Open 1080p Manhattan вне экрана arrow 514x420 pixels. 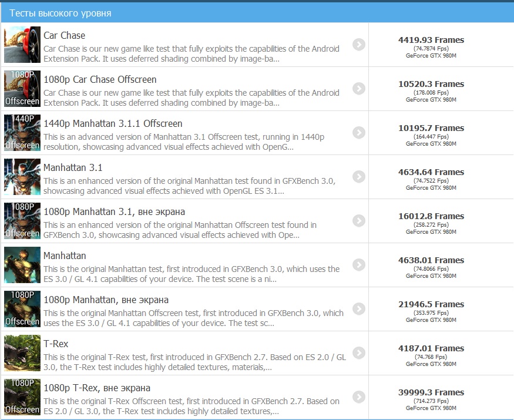[359, 308]
